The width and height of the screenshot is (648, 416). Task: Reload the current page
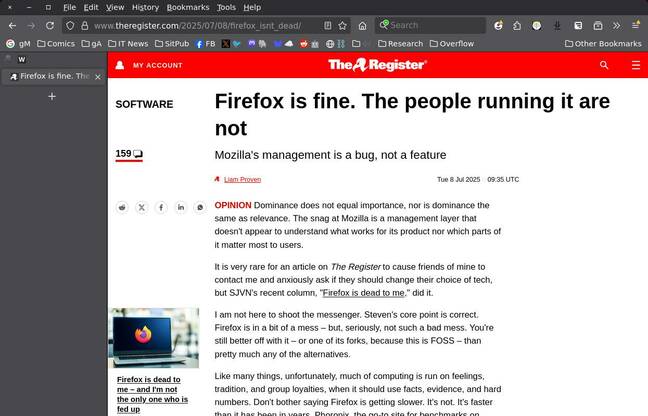point(50,26)
